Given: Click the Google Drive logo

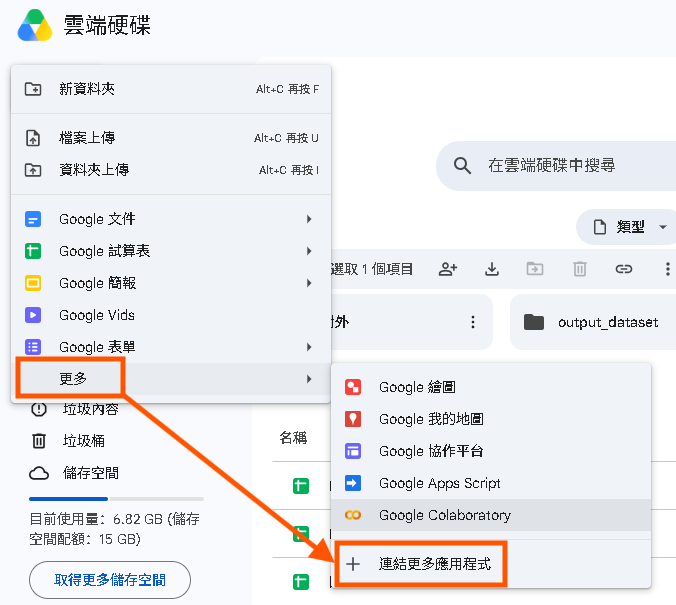Looking at the screenshot, I should tap(35, 25).
